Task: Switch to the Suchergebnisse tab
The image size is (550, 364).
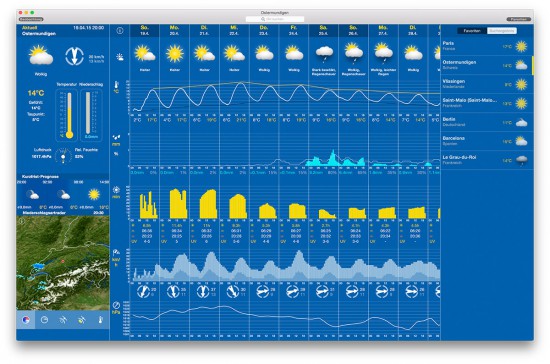Action: click(502, 31)
